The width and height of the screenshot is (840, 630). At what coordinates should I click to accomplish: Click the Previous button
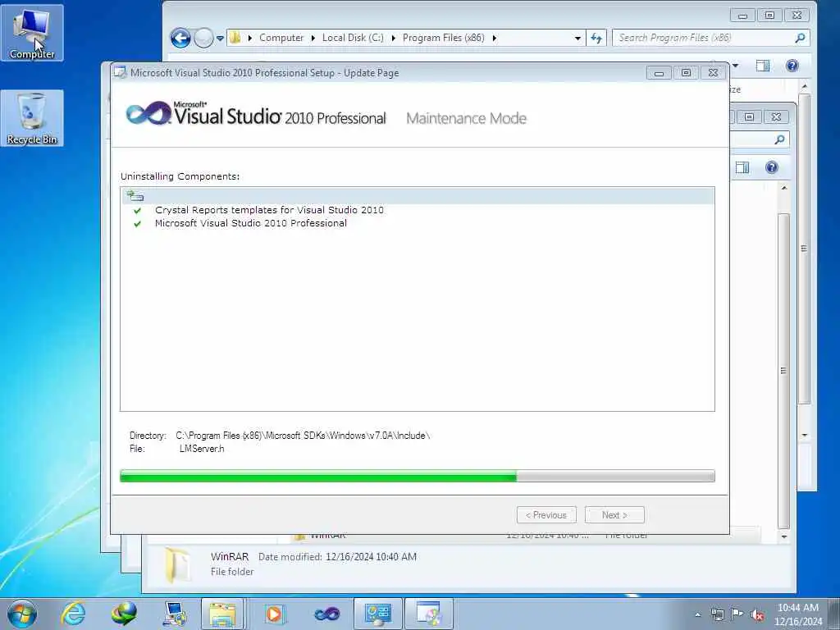546,515
